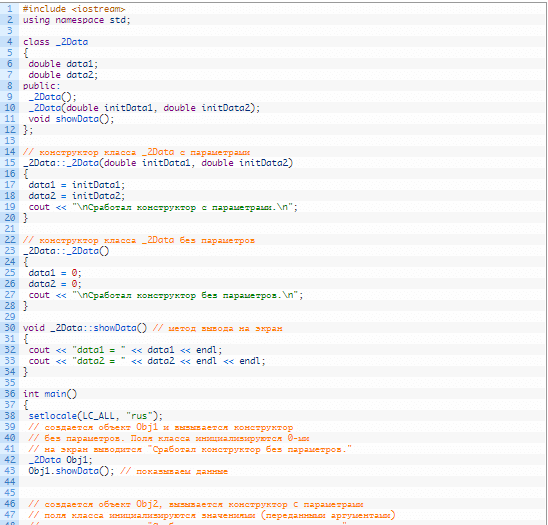Click line number 20 in gutter
Viewport: 548px width, 525px height.
pyautogui.click(x=10, y=218)
